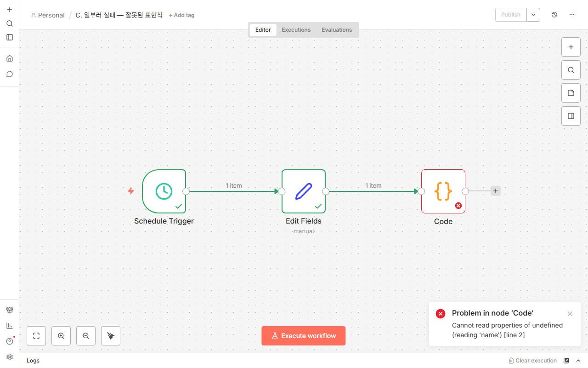This screenshot has height=368, width=588.
Task: Go to the Home overview icon
Action: (x=10, y=58)
